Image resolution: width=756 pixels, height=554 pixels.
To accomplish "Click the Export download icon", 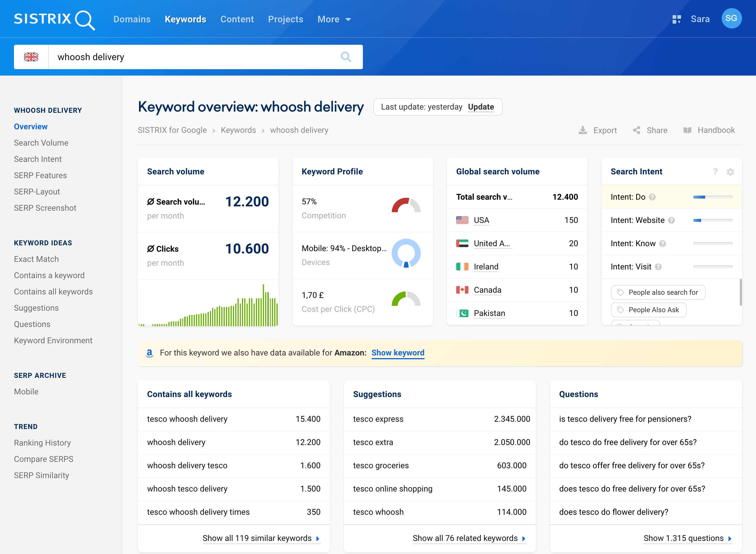I will click(583, 130).
